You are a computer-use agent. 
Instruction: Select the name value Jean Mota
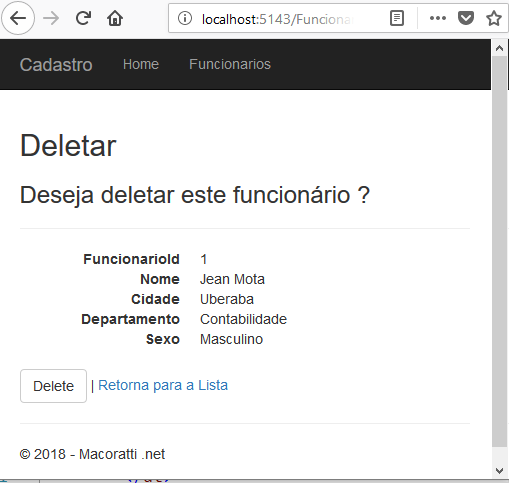[x=232, y=279]
